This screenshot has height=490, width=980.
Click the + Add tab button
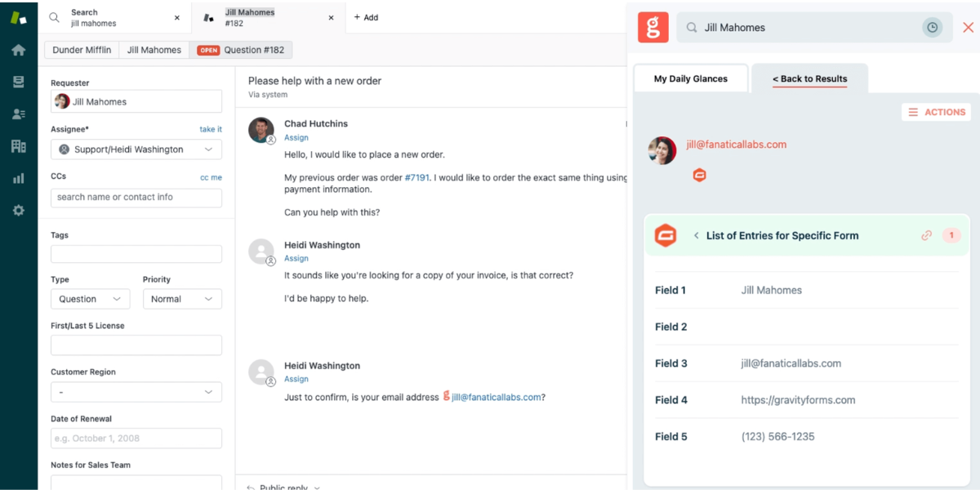point(365,17)
